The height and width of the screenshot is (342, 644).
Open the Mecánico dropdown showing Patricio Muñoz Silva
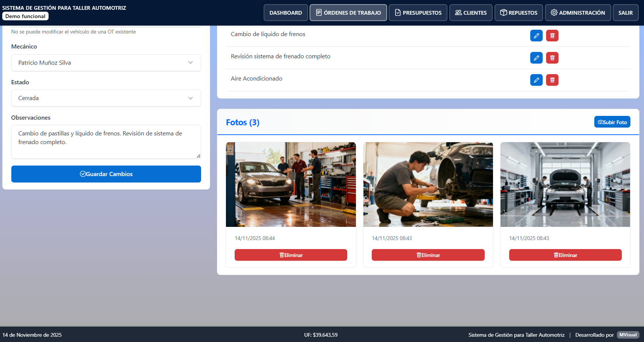pyautogui.click(x=106, y=63)
